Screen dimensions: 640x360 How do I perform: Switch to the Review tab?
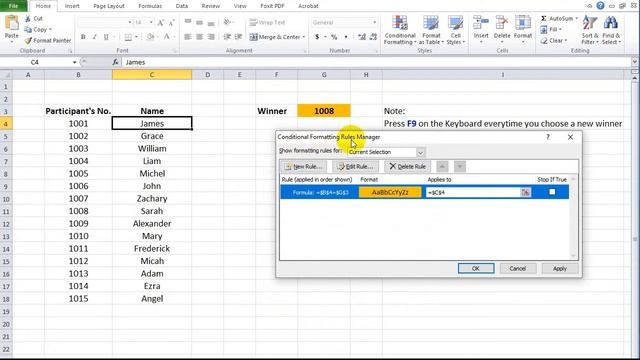tap(211, 6)
